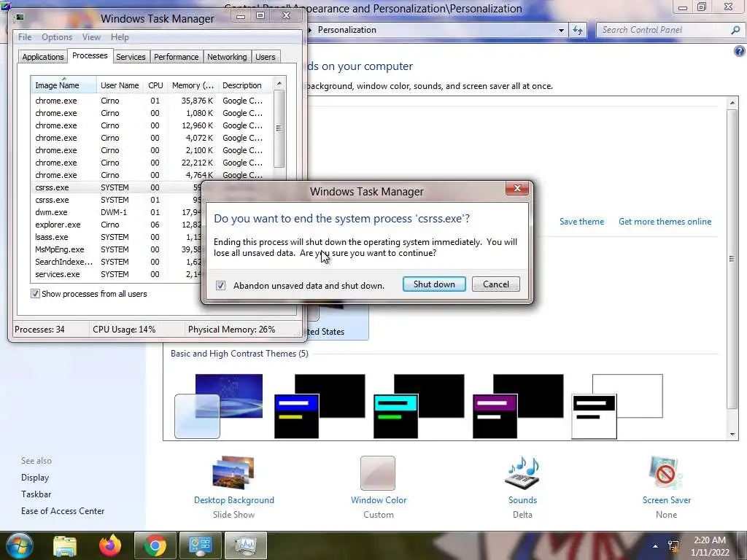747x560 pixels.
Task: Select the dwm.exe process row
Action: point(117,212)
